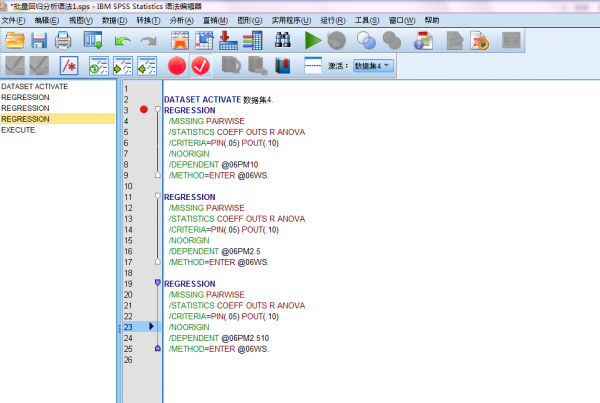600x403 pixels.
Task: Open the 视图(V) menu
Action: click(81, 20)
